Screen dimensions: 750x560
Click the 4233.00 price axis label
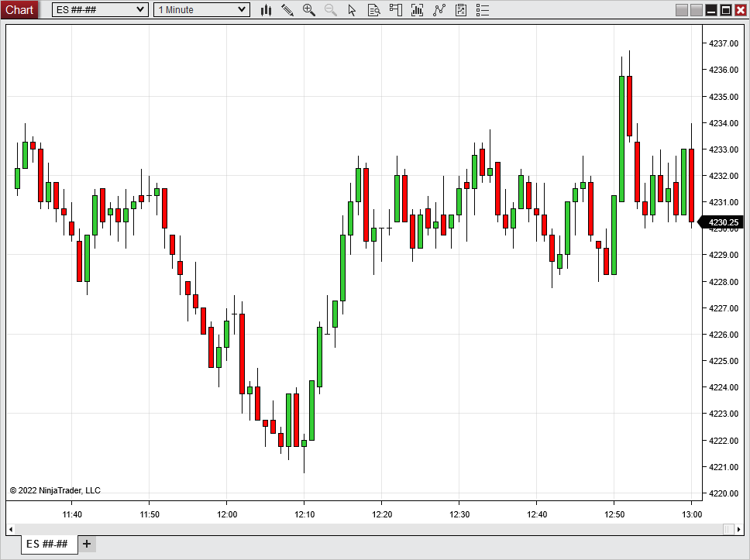click(723, 149)
